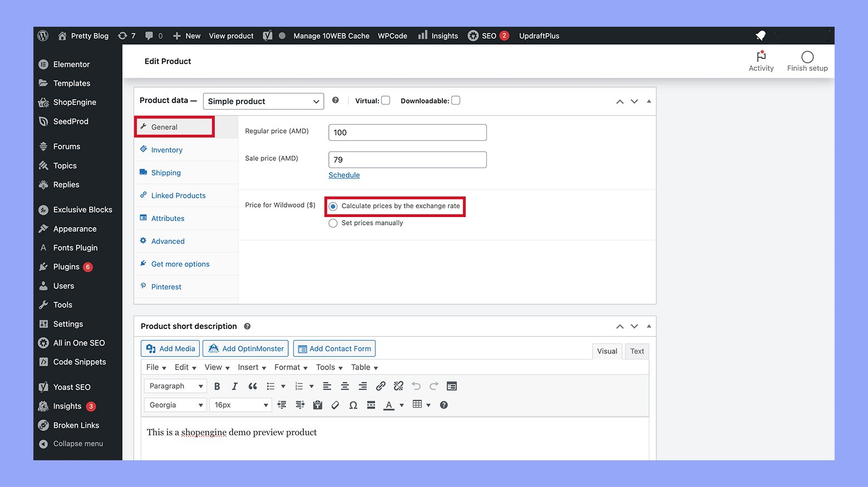Insert a blockquote in the description

pyautogui.click(x=253, y=386)
